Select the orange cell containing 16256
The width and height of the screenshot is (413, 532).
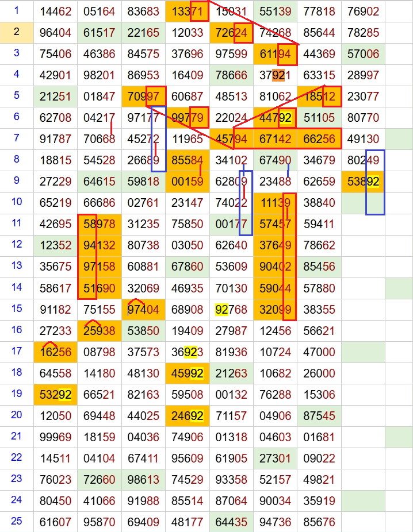pyautogui.click(x=55, y=352)
